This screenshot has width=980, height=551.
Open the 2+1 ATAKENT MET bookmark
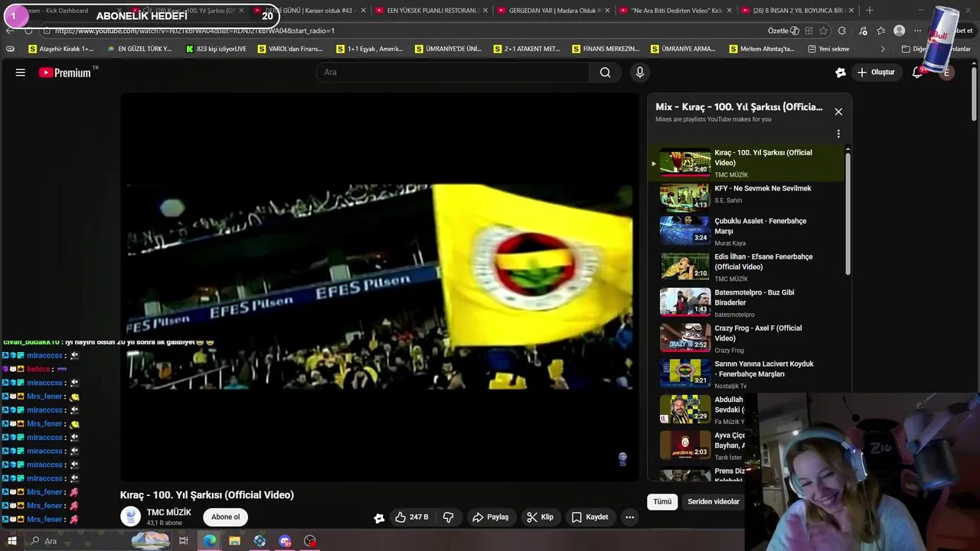[527, 49]
